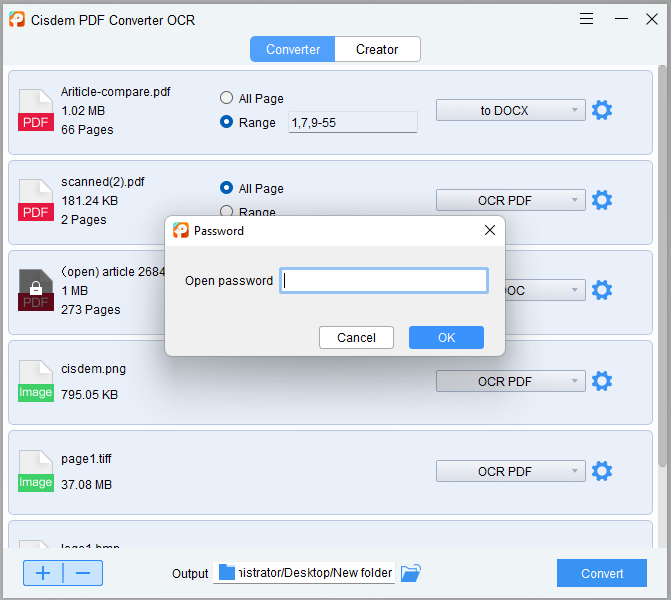This screenshot has width=671, height=600.
Task: Open settings gear for locked article PDF
Action: point(602,290)
